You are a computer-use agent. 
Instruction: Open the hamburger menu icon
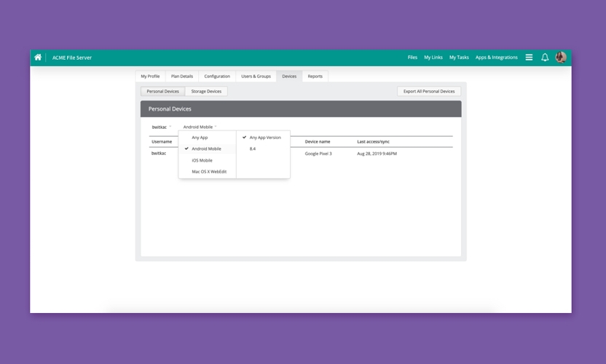(x=529, y=58)
